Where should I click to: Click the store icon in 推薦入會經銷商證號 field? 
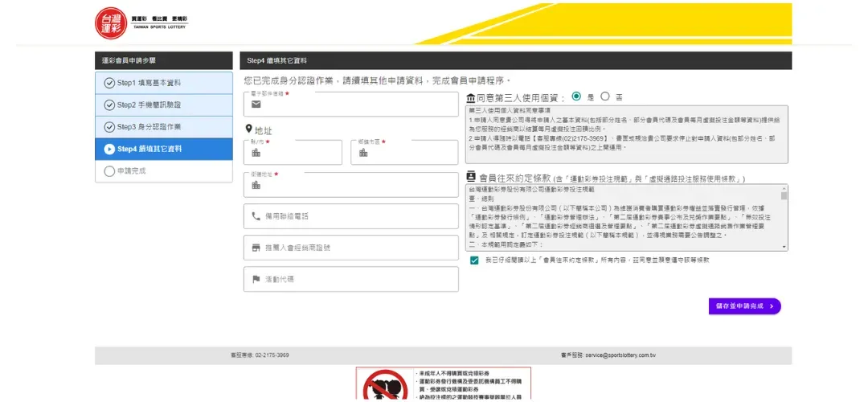(x=256, y=248)
